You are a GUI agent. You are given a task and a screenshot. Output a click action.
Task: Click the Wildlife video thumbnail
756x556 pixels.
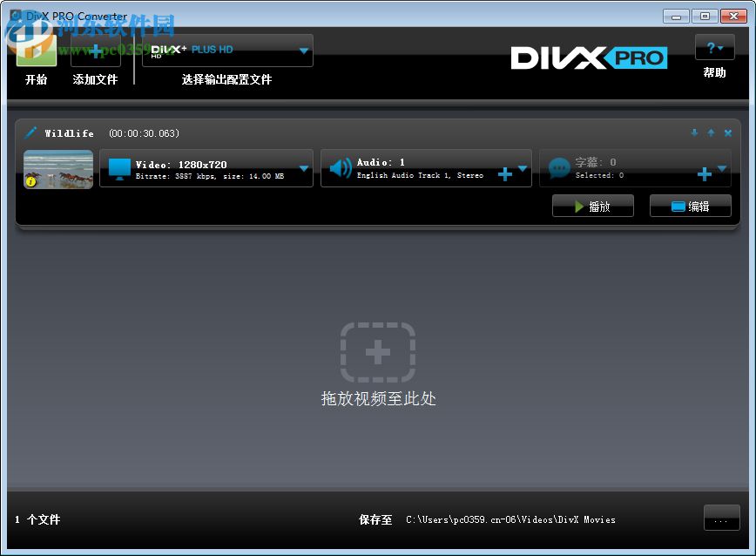click(57, 169)
